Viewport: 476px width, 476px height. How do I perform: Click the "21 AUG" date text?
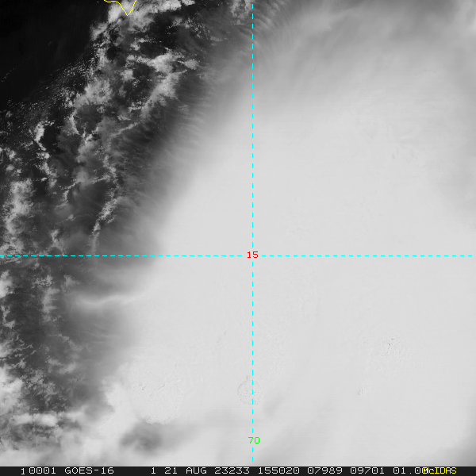pyautogui.click(x=186, y=470)
